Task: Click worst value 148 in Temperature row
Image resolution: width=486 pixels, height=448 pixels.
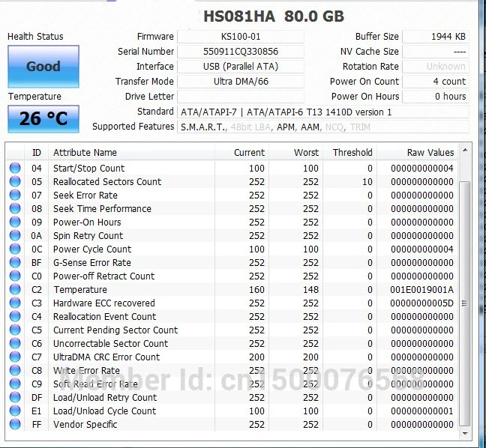Action: (x=310, y=289)
